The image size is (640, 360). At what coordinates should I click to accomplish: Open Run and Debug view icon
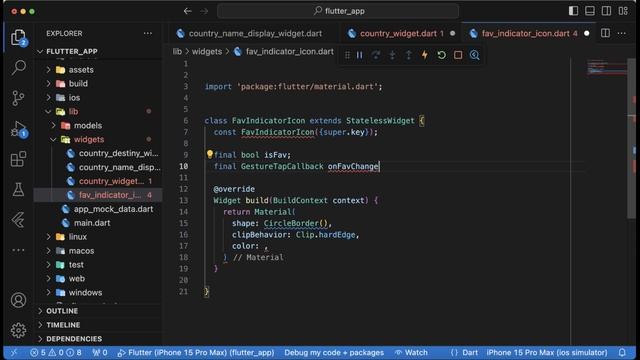(x=18, y=129)
